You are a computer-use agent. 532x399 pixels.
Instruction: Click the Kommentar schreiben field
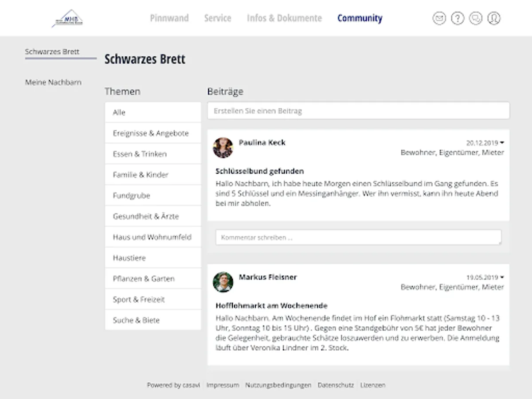point(359,237)
